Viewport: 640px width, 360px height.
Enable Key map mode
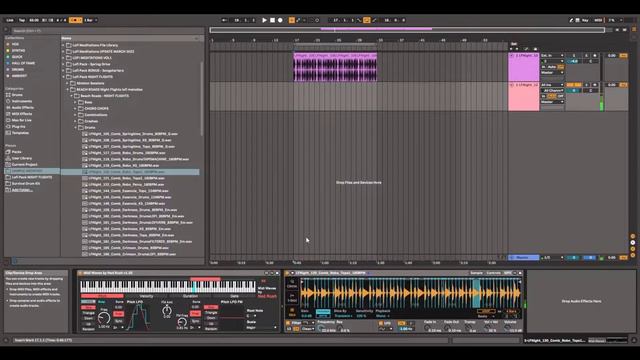585,20
